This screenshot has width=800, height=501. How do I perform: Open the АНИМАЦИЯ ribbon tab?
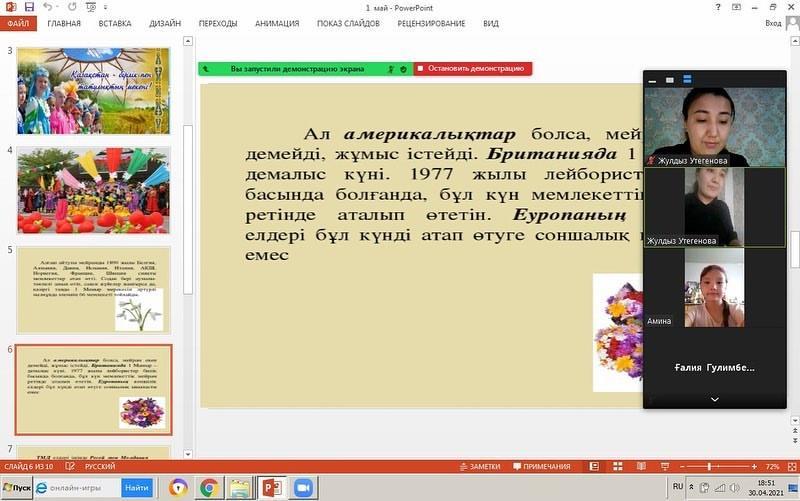pos(276,23)
